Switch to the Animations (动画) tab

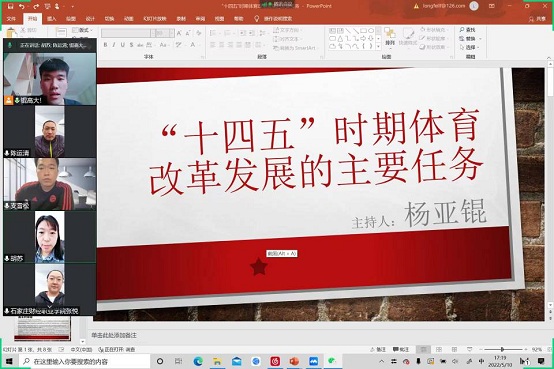pos(129,19)
